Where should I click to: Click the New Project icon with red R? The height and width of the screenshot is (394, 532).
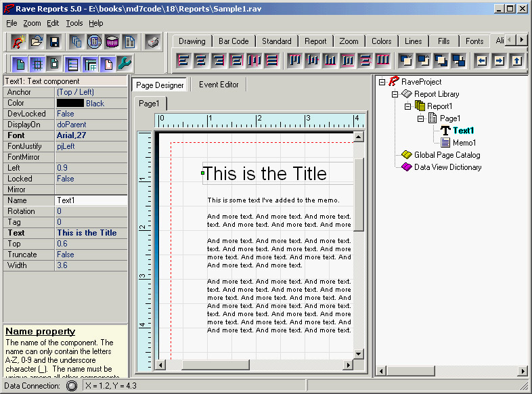point(19,42)
